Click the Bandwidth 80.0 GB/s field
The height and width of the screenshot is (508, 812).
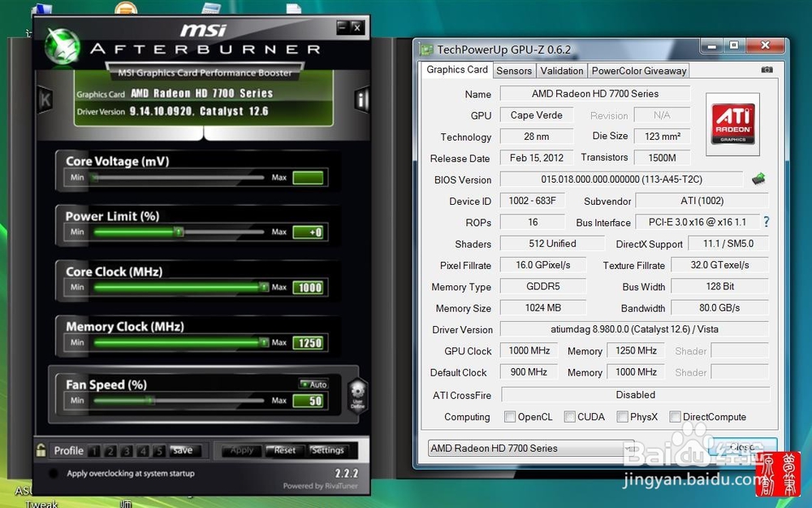click(x=719, y=307)
